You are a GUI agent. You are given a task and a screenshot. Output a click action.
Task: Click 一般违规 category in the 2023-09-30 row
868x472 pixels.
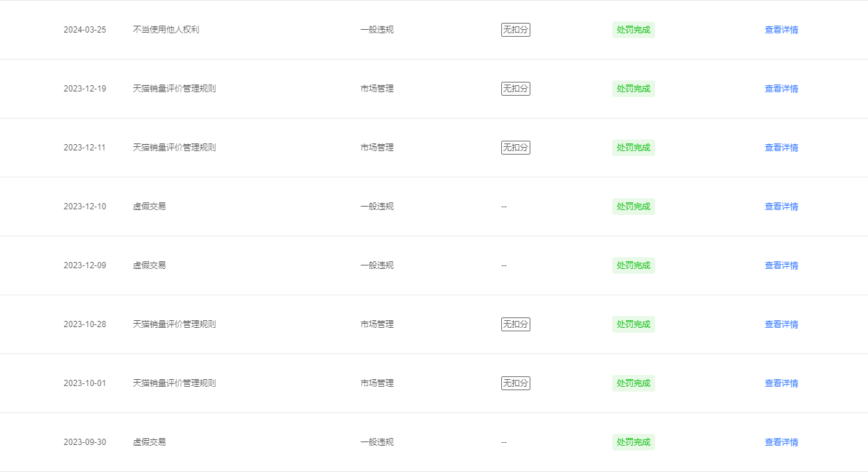pos(377,442)
